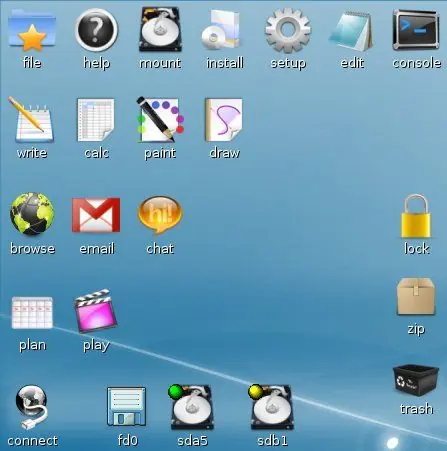Open the install software box icon
Screen dimensions: 447x451
(x=221, y=30)
